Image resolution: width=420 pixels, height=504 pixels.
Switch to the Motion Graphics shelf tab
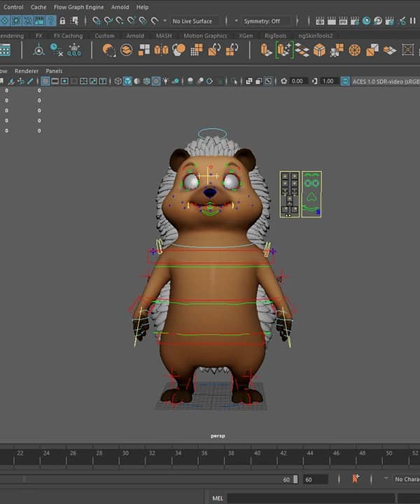(205, 36)
